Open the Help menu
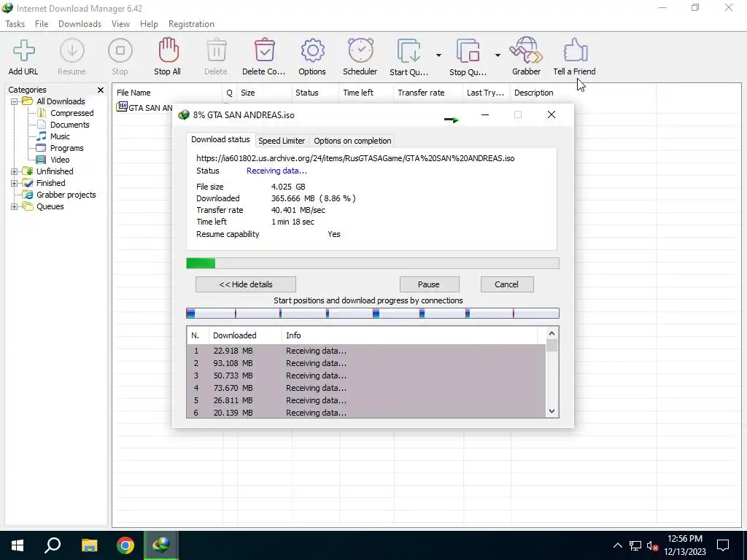Viewport: 747px width, 560px height. (x=149, y=24)
